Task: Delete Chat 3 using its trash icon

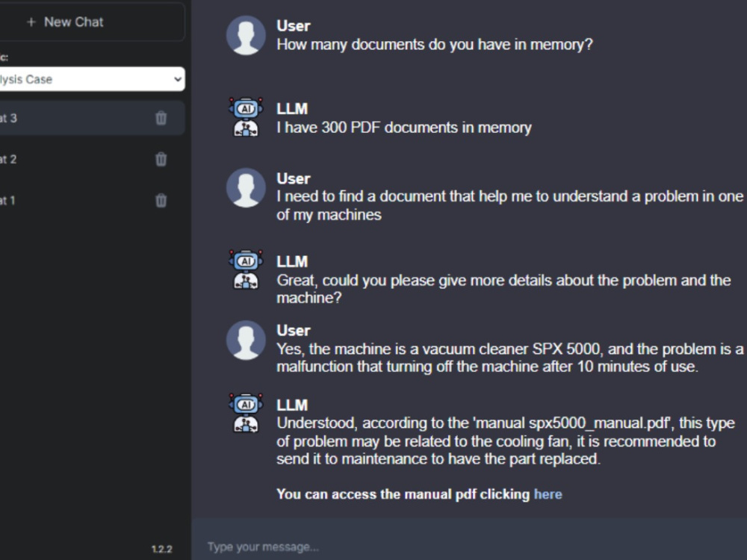Action: 160,118
